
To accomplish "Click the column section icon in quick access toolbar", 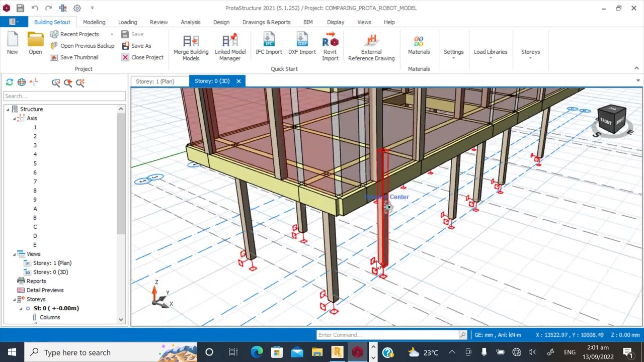I will [63, 8].
